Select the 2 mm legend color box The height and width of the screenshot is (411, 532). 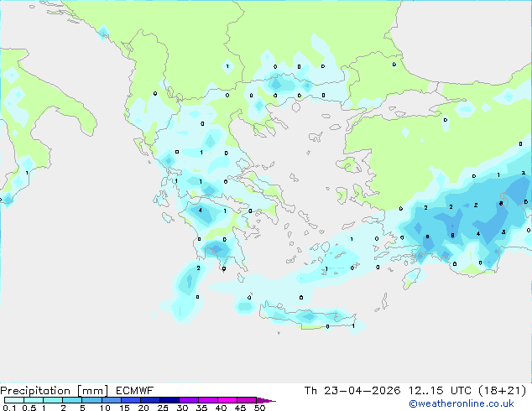(x=72, y=400)
